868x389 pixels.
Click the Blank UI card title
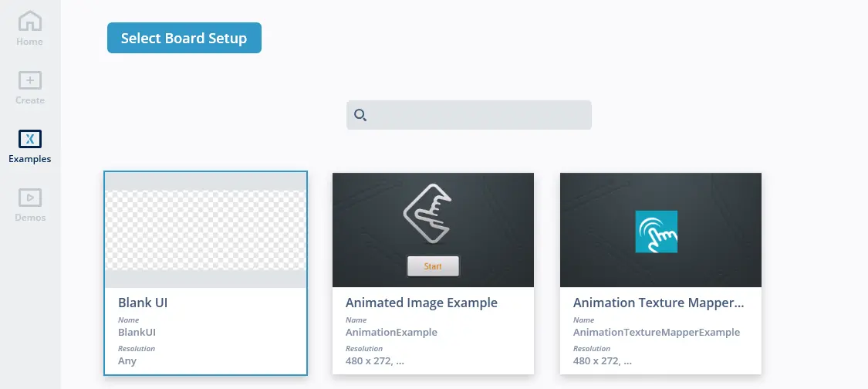pos(143,303)
